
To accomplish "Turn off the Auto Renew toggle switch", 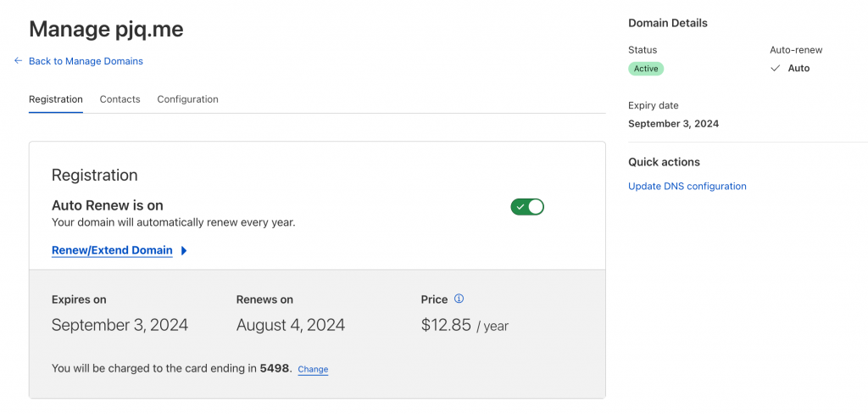I will 526,206.
